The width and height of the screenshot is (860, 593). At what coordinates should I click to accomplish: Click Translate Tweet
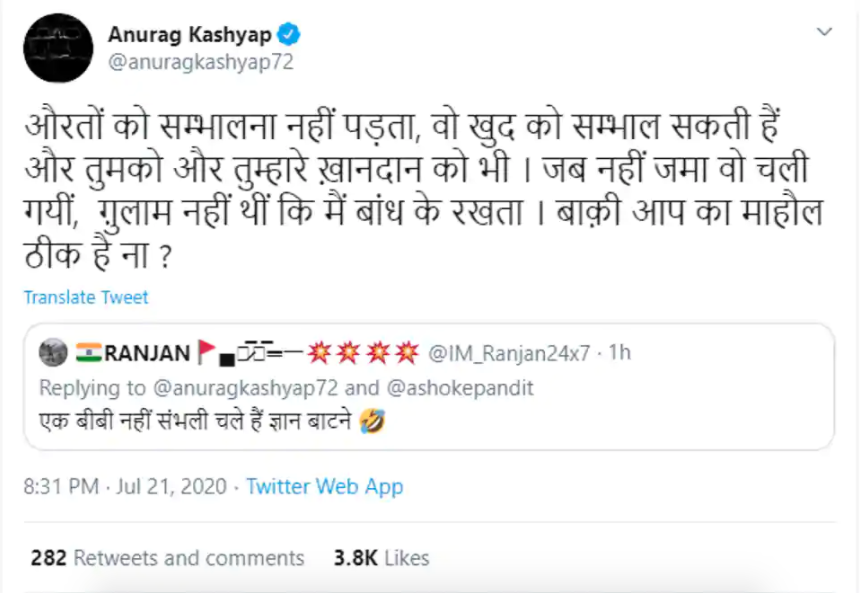pyautogui.click(x=86, y=297)
